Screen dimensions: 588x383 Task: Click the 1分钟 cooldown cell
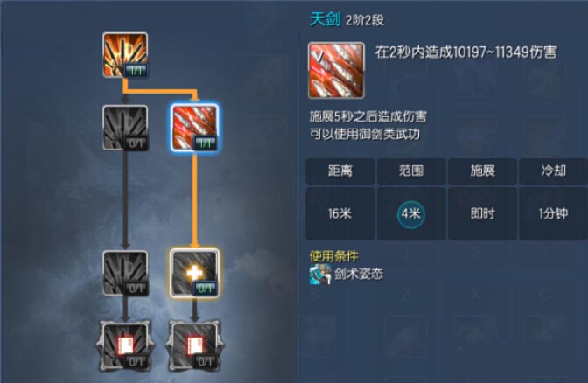(x=554, y=213)
